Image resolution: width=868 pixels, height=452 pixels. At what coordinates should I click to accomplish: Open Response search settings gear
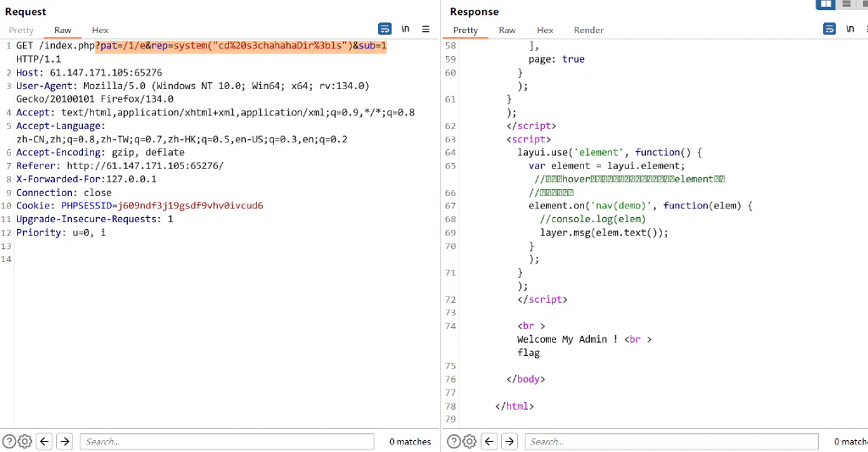click(x=470, y=442)
